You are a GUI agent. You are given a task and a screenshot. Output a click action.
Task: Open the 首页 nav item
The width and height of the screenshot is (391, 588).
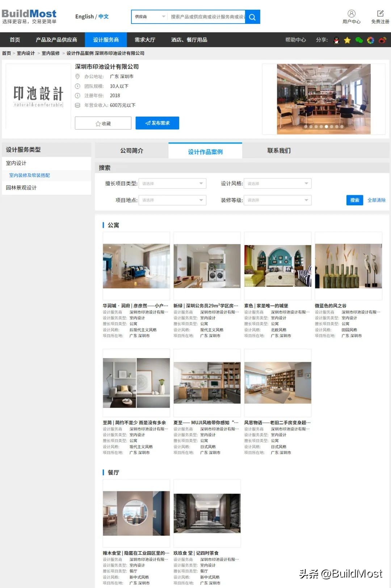[x=15, y=40]
